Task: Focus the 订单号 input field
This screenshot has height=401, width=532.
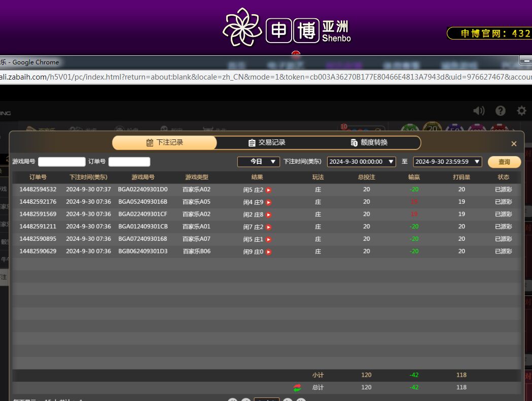Action: pyautogui.click(x=129, y=162)
